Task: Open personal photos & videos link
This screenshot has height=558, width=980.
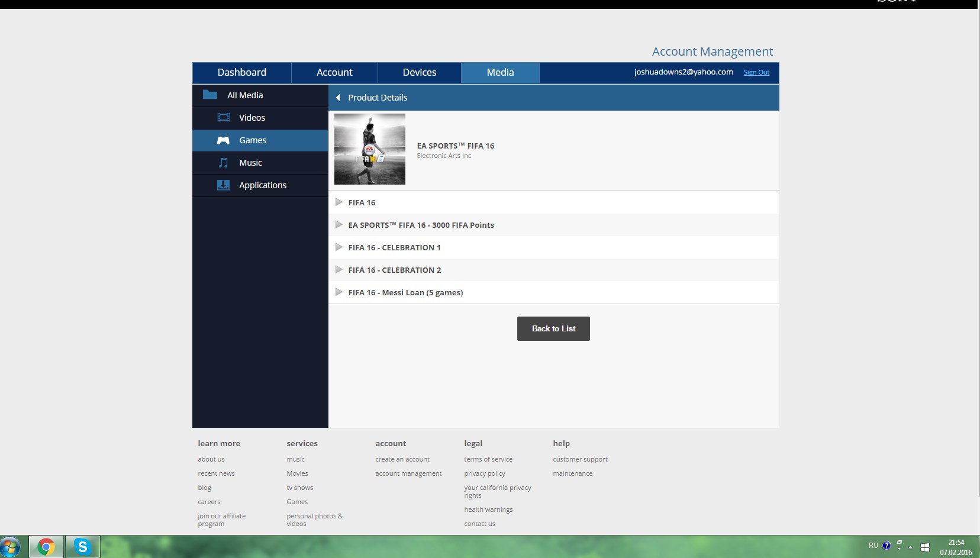Action: pos(314,520)
